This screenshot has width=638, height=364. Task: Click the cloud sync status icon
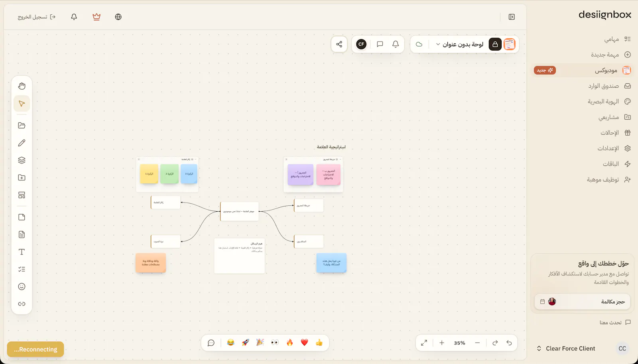(x=419, y=44)
